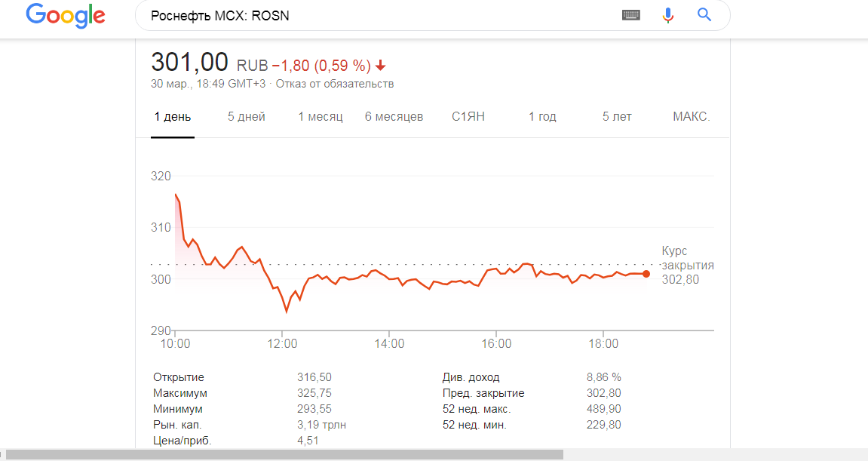Click the Пред. закрытие value 302,80

pos(604,393)
